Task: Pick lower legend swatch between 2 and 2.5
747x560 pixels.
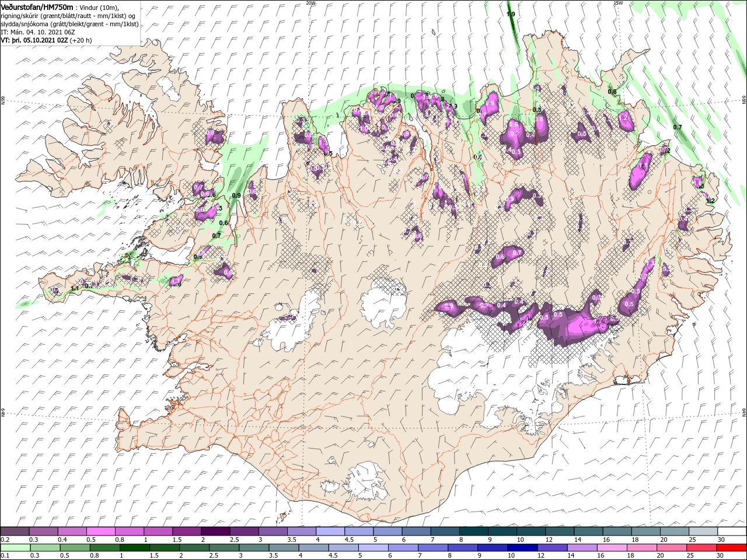Action: (194, 548)
